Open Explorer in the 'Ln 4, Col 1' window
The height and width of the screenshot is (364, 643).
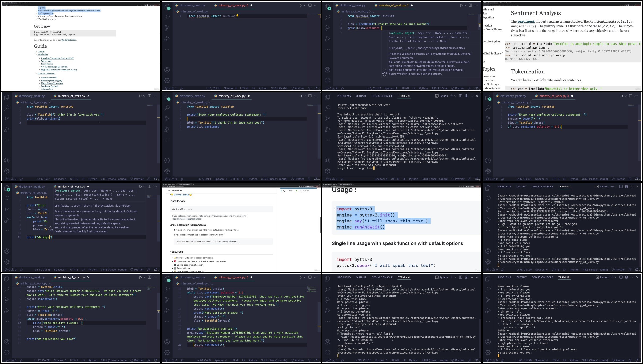(167, 98)
